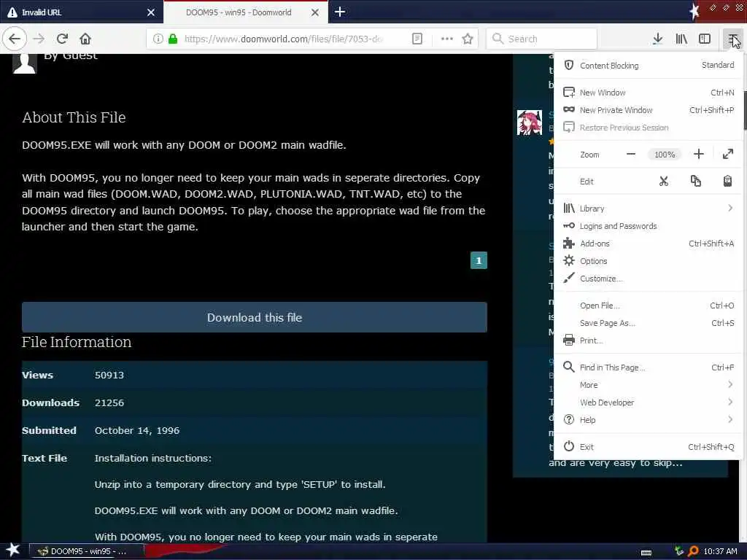Bookmark this page with the star icon

pos(468,39)
